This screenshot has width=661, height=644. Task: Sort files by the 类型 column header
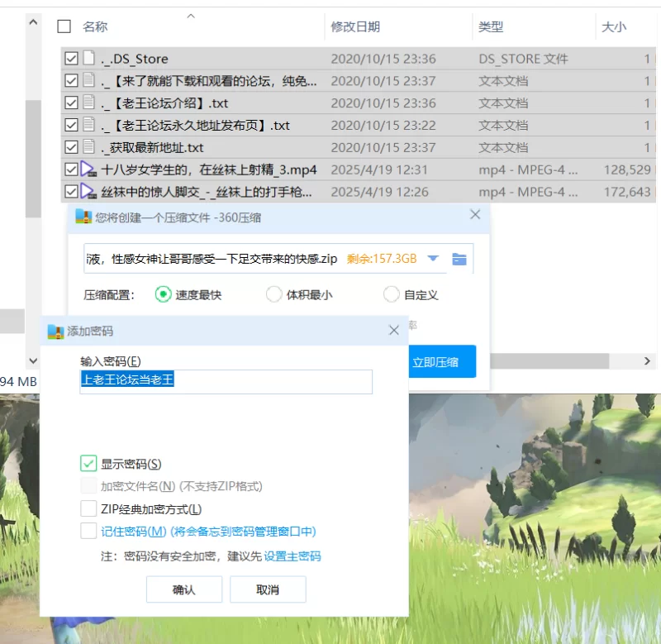(x=491, y=27)
